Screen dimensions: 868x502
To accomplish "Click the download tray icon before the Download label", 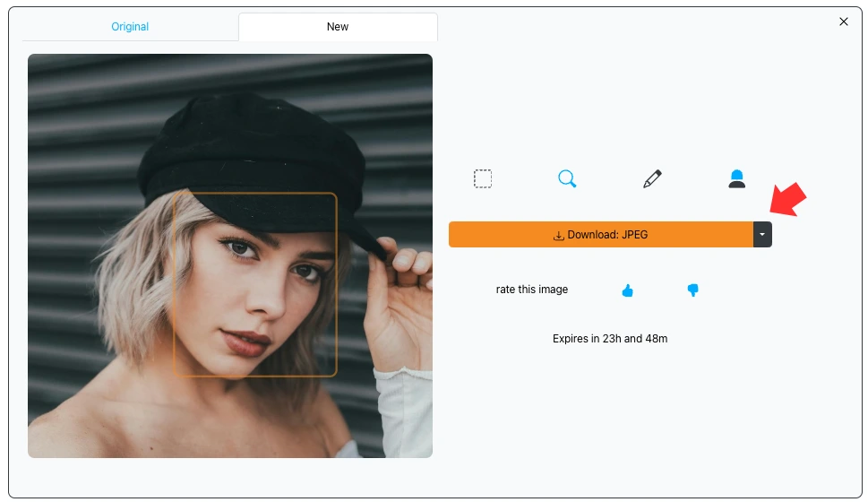I will tap(559, 236).
